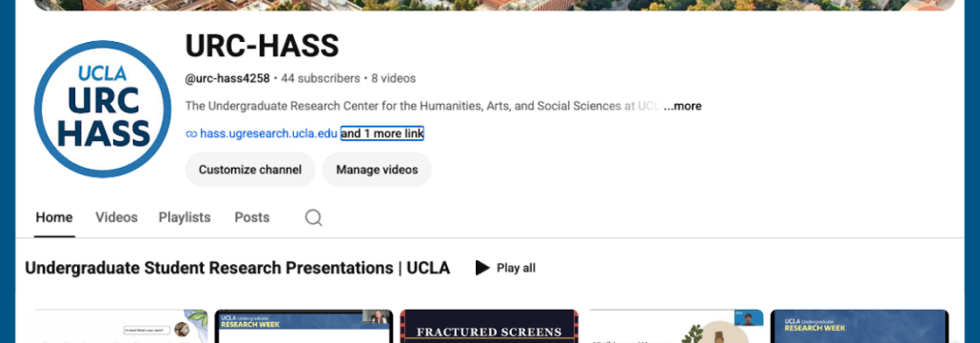Click the channel name URC-HASS heading
This screenshot has height=343, width=980.
(x=262, y=46)
